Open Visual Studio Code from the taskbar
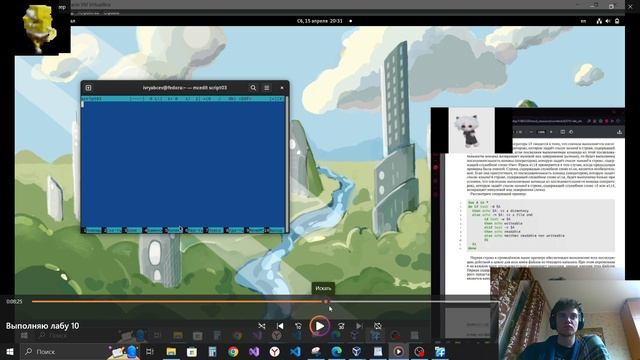Screen dimensions: 640x360 pos(295,351)
